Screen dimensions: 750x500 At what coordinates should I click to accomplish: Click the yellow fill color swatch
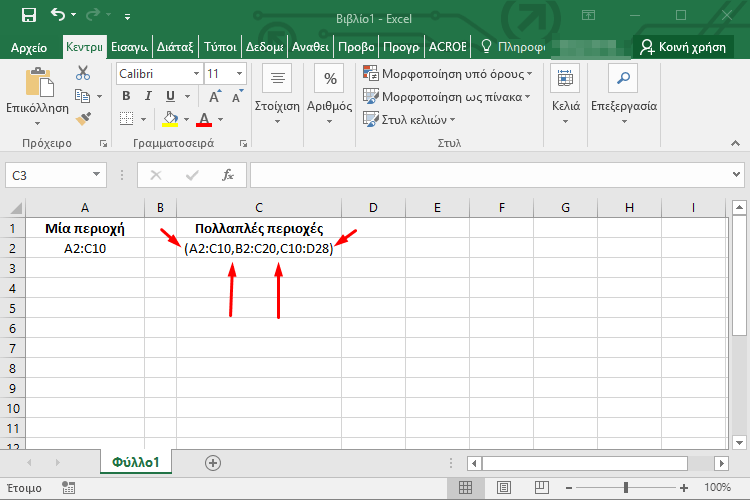tap(170, 119)
